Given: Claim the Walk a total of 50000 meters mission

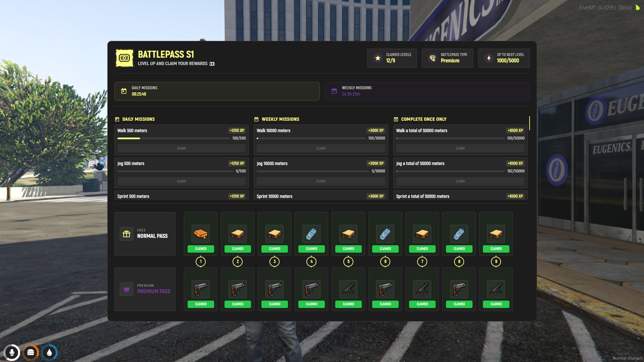Looking at the screenshot, I should (x=460, y=148).
